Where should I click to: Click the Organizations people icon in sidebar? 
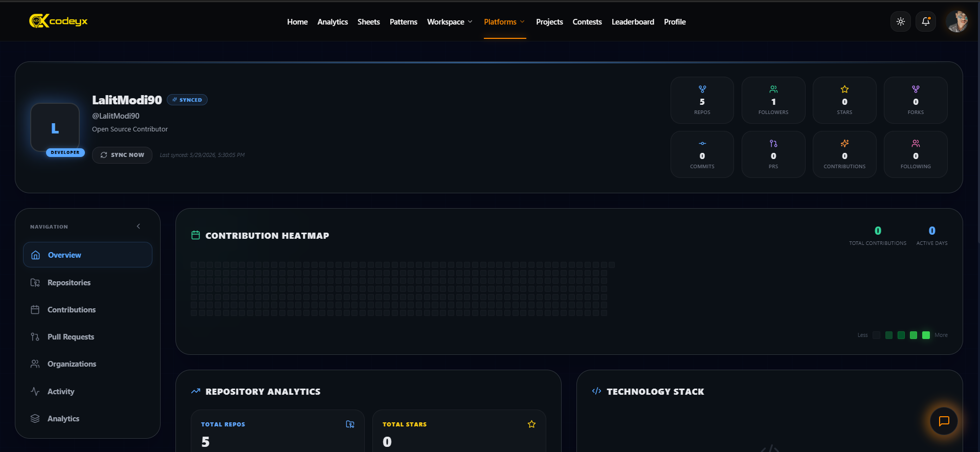point(35,364)
